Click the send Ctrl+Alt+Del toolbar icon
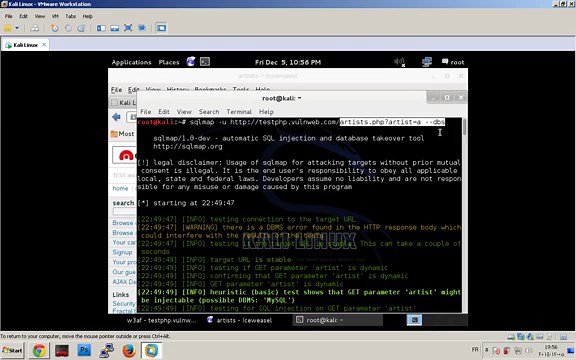The height and width of the screenshot is (360, 576). [x=35, y=28]
